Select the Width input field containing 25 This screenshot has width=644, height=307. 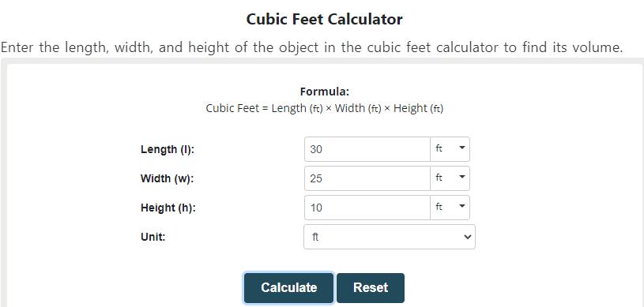pos(367,178)
